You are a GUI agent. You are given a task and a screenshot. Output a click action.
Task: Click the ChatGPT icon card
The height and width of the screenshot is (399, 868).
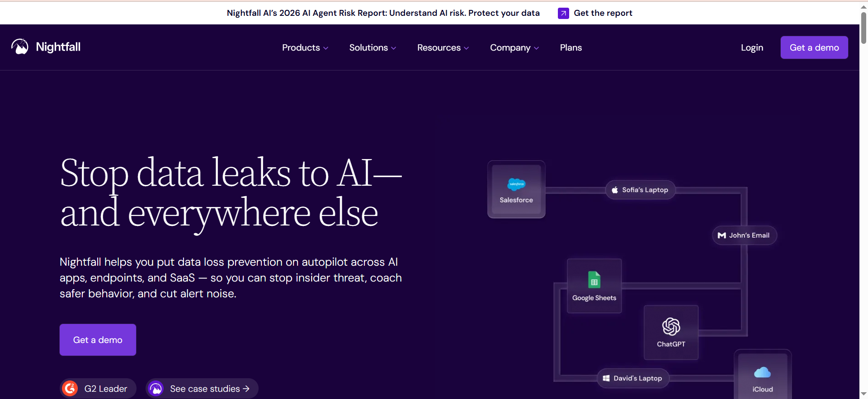(x=671, y=332)
